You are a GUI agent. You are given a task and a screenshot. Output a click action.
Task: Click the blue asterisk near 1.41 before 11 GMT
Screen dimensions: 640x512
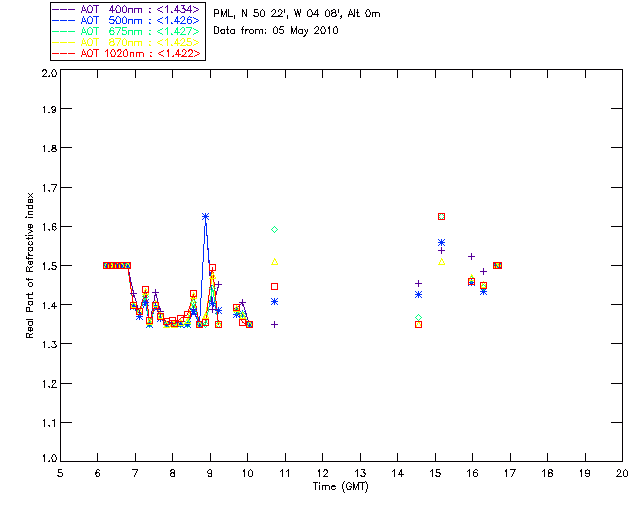(274, 302)
